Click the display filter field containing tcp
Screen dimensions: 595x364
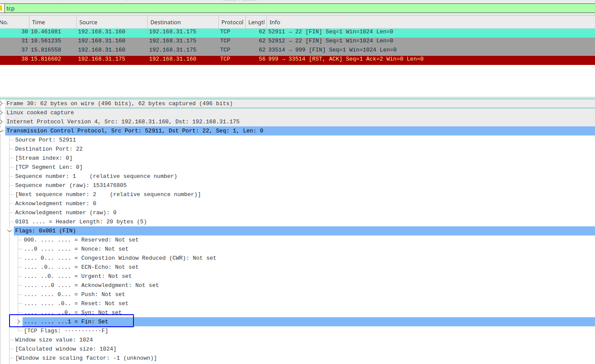pyautogui.click(x=299, y=8)
